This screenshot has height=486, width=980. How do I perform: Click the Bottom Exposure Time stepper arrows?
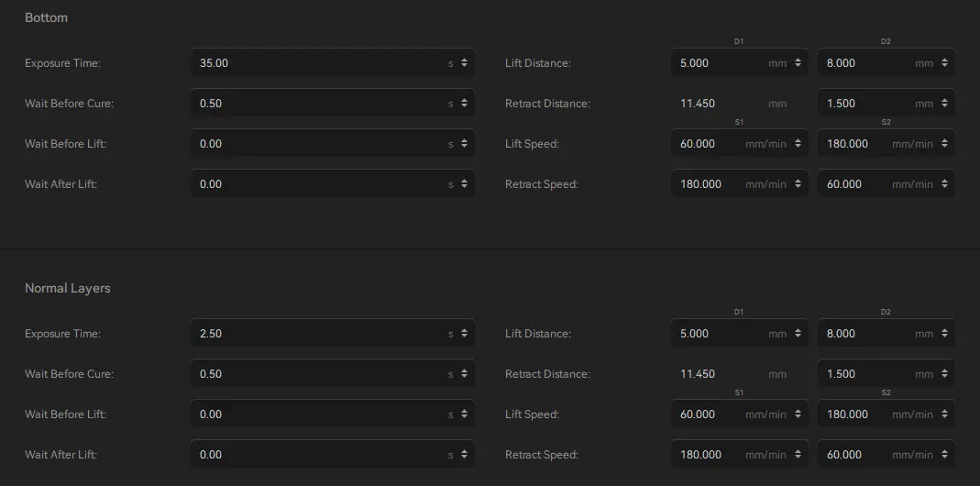(464, 63)
